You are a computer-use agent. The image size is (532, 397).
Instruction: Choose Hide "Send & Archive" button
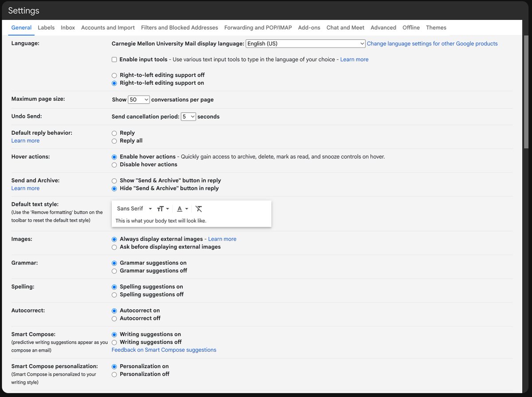coord(114,189)
